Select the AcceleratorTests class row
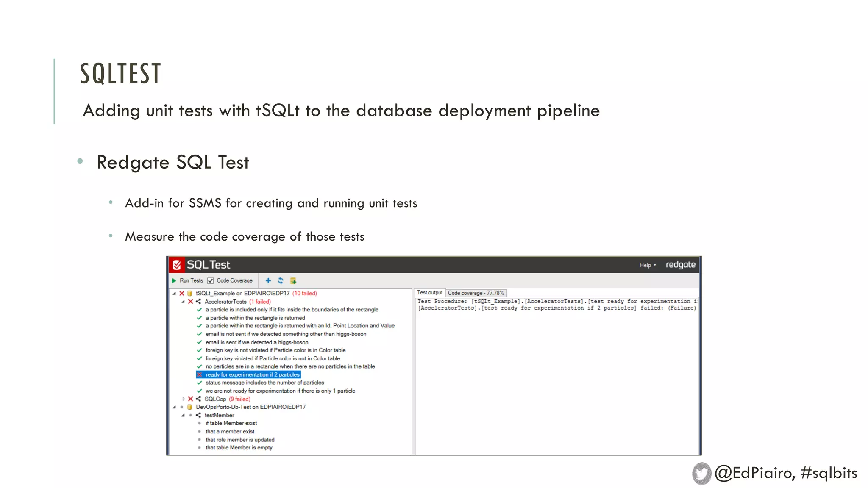Viewport: 868px width, 488px height. [237, 302]
